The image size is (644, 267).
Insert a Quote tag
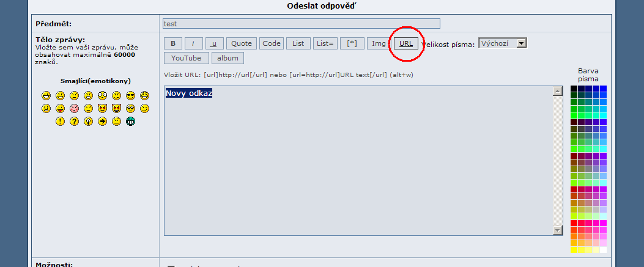(x=242, y=43)
